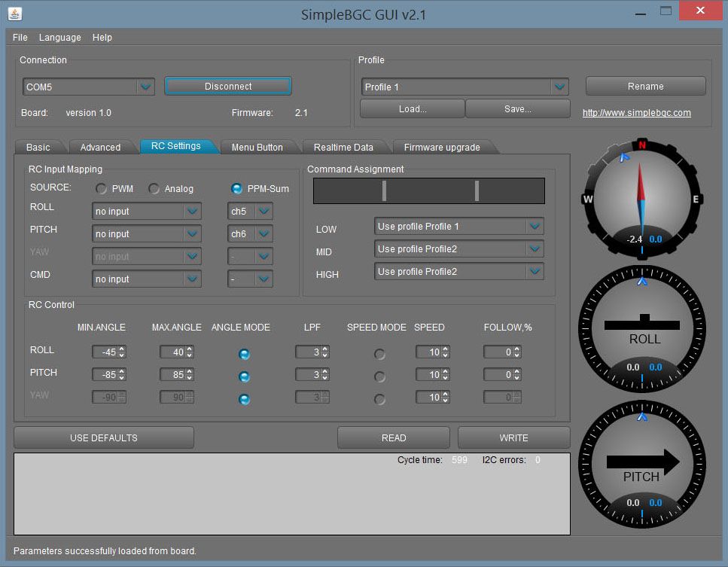Open the LOW command assignment dropdown

tap(534, 226)
